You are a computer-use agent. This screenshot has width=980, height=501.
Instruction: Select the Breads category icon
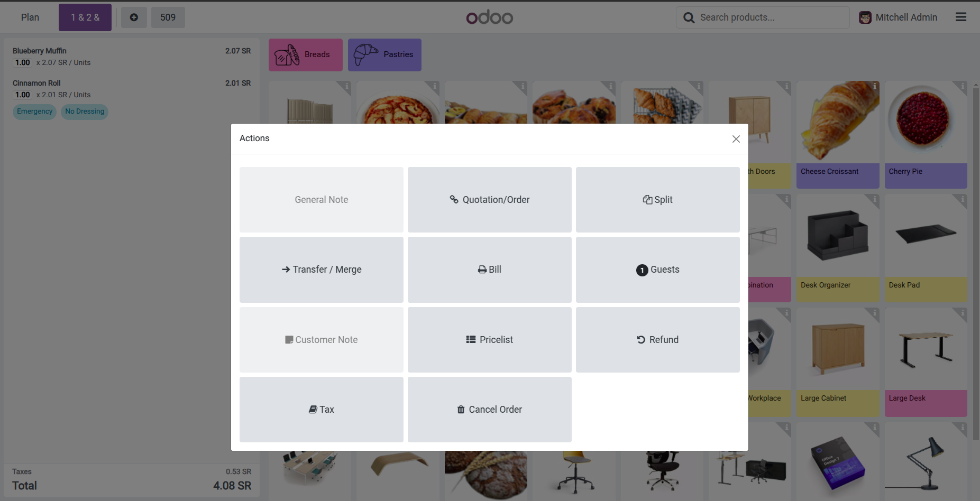[286, 54]
